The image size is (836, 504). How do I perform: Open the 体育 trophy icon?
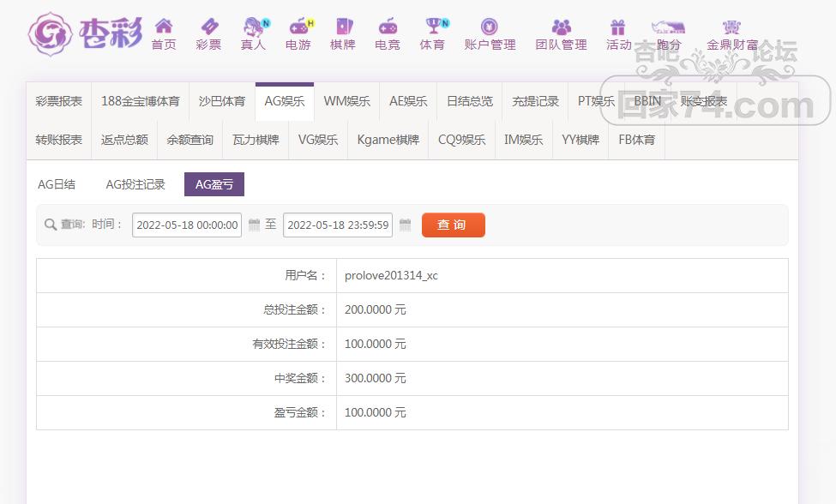(x=433, y=27)
